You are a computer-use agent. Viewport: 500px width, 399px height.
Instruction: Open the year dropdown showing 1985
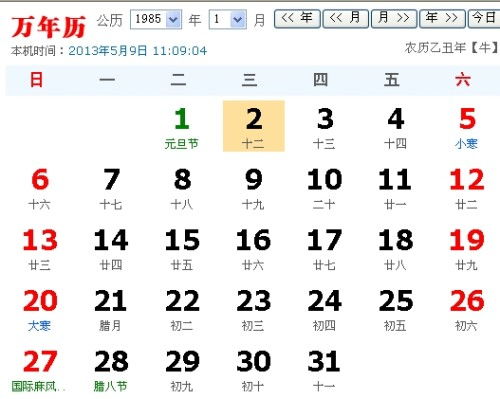pos(156,19)
